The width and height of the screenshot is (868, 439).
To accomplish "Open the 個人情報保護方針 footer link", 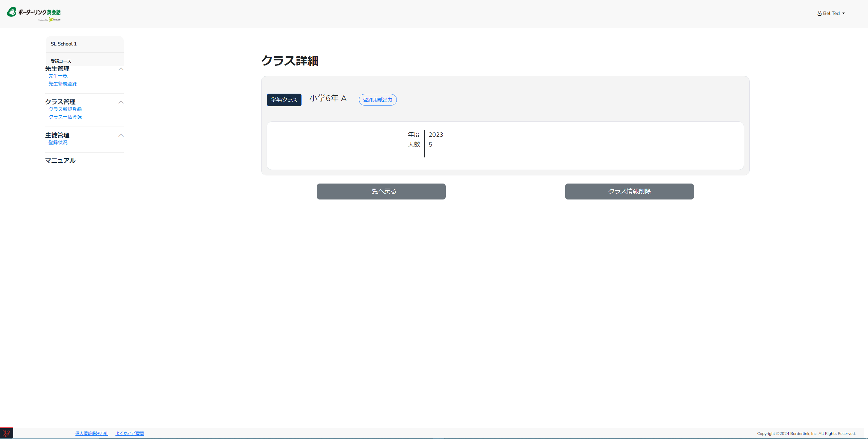I will [92, 433].
